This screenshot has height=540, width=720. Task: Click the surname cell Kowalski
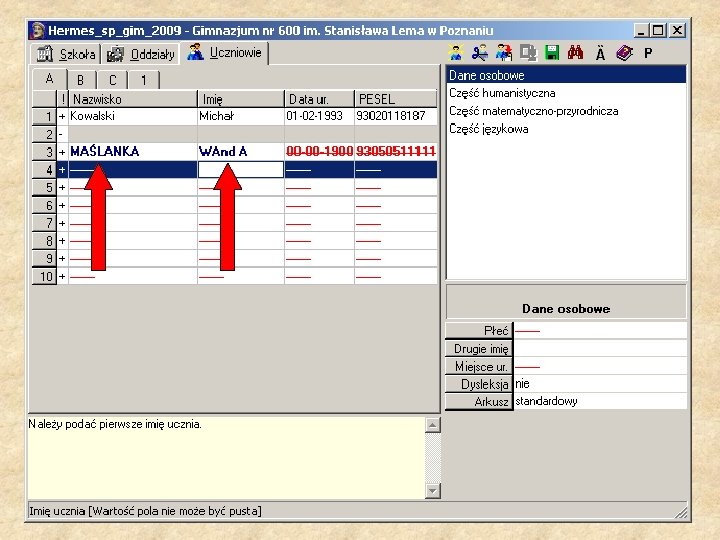(133, 116)
